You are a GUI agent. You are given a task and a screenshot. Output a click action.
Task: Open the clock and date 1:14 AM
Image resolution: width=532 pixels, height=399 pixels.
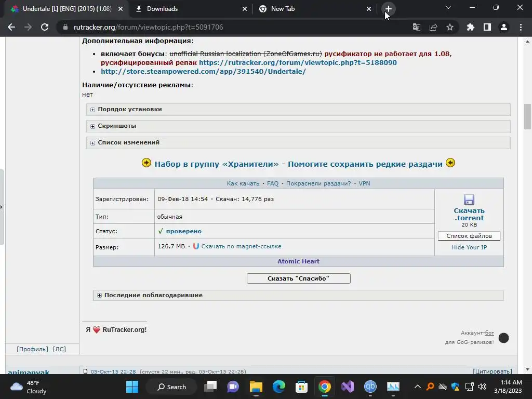[x=508, y=387]
